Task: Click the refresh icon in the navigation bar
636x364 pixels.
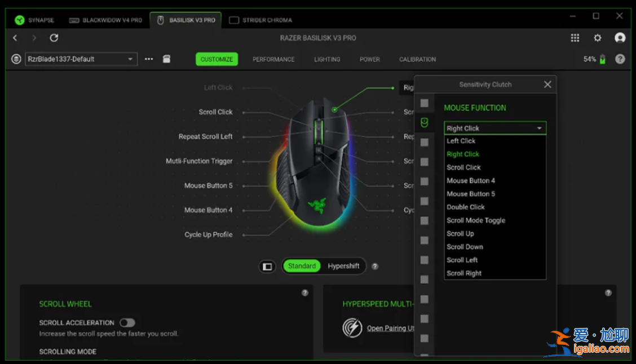Action: (54, 38)
